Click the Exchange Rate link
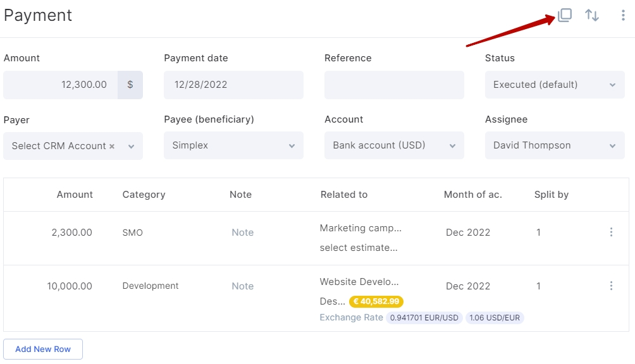Screen dimensions: 635x364 (x=351, y=317)
